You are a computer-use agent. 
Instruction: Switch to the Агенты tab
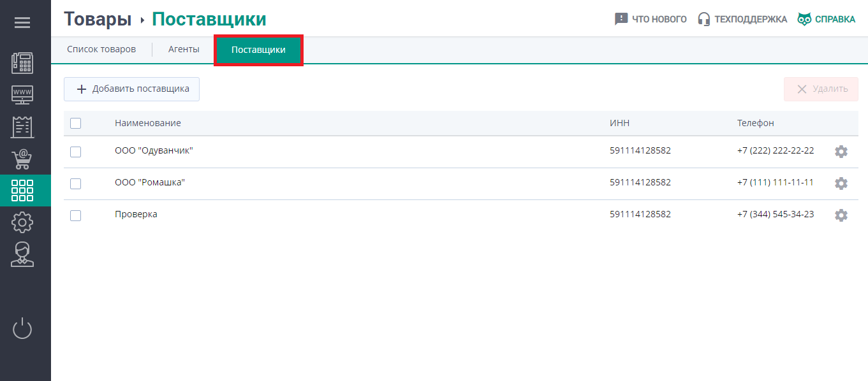tap(184, 50)
